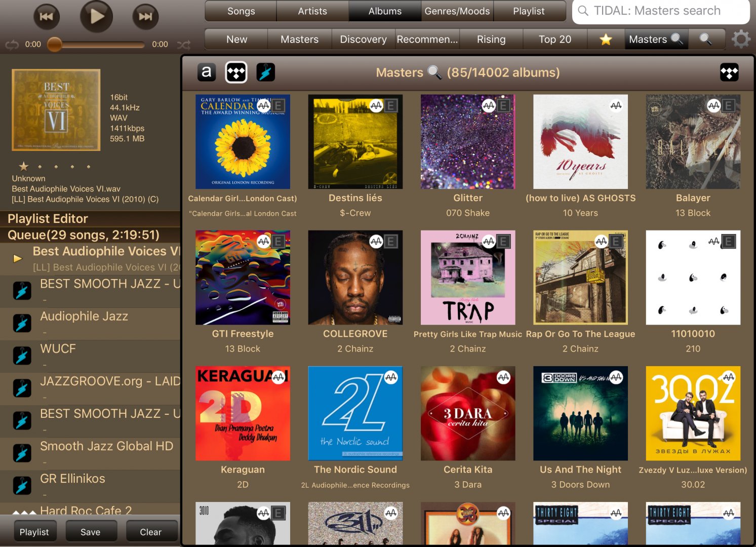Open Us And The Night album
Screen dimensions: 756x547
(x=580, y=413)
